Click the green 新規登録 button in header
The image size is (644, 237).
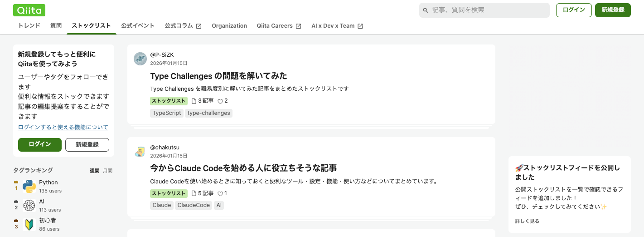click(613, 10)
